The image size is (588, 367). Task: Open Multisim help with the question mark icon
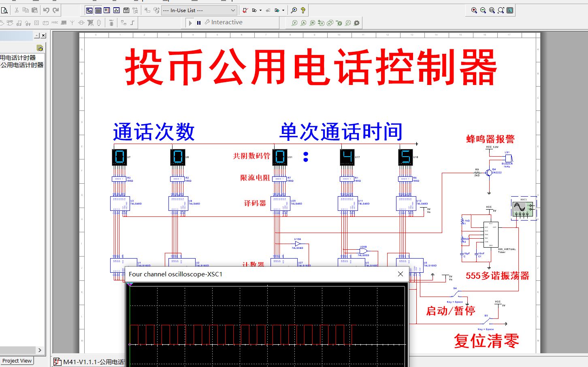point(303,10)
